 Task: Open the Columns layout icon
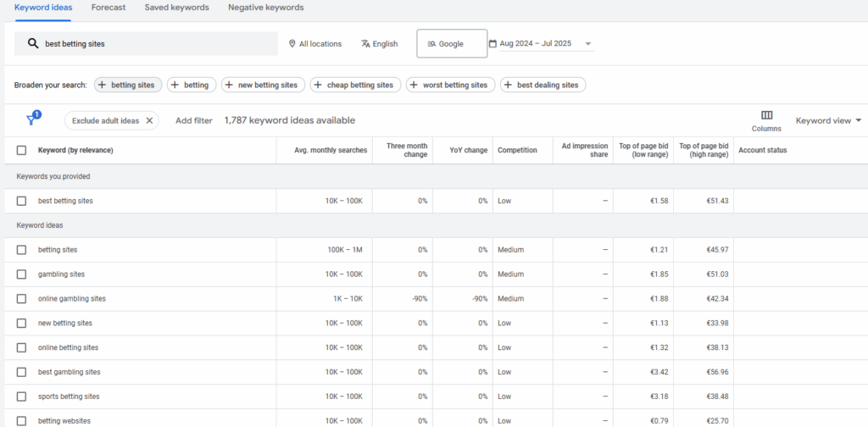766,115
